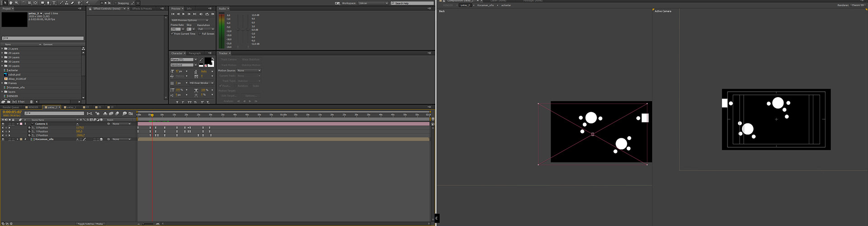
Task: Toggle the Snapping checkbox
Action: point(116,3)
